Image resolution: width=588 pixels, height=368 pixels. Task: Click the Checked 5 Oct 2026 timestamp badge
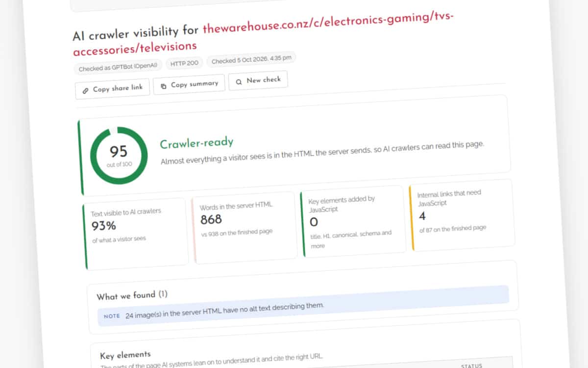coord(251,60)
